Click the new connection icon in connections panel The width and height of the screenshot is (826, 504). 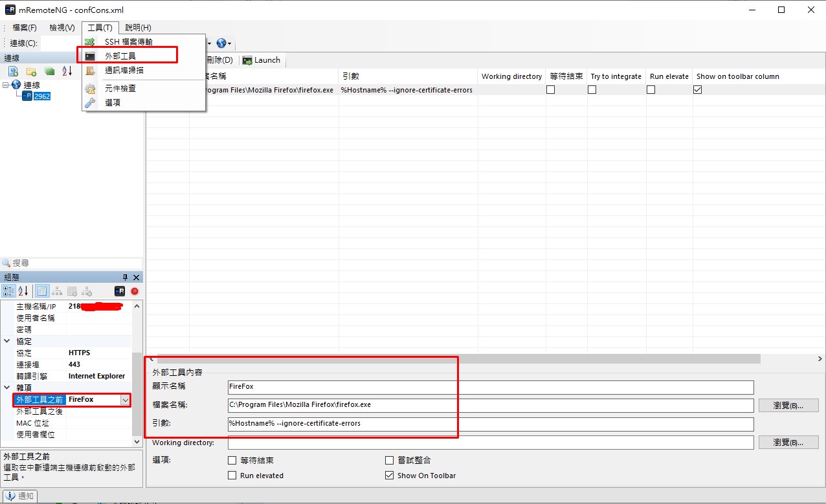[13, 71]
